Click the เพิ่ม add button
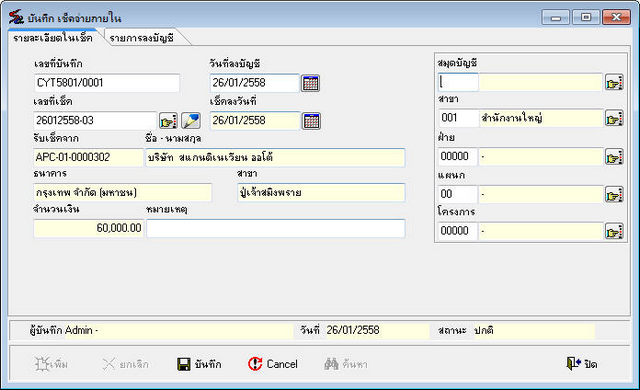Screen dimensions: 640x390 tap(51, 364)
